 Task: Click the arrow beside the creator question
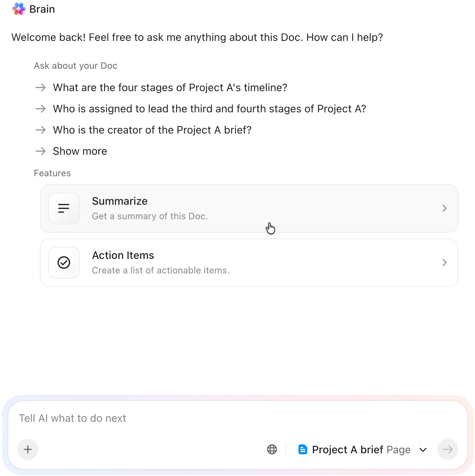[x=40, y=130]
